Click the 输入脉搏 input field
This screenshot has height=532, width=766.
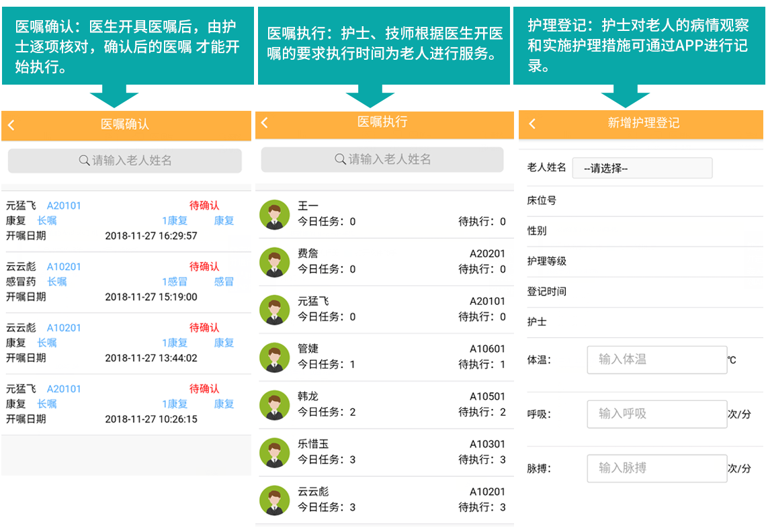coord(656,468)
